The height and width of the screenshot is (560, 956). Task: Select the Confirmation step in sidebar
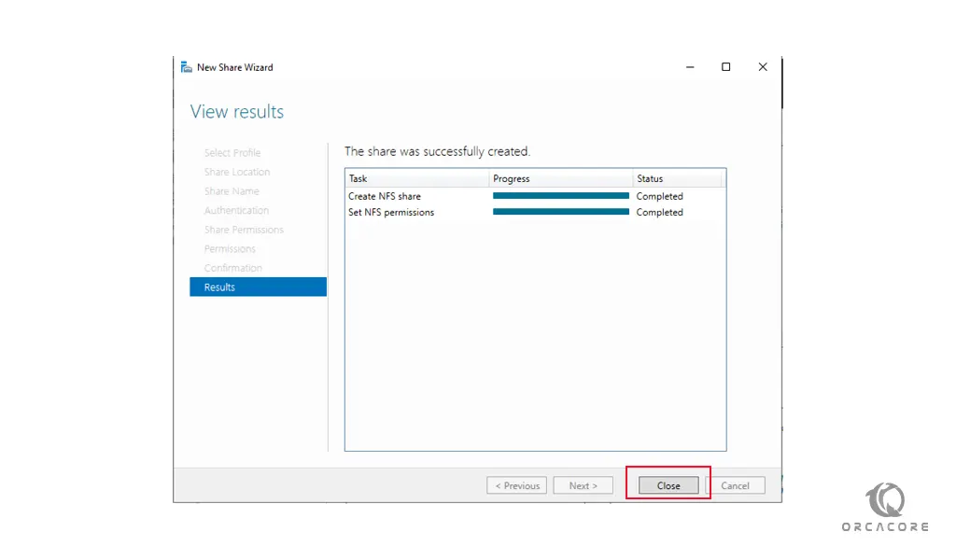coord(232,268)
